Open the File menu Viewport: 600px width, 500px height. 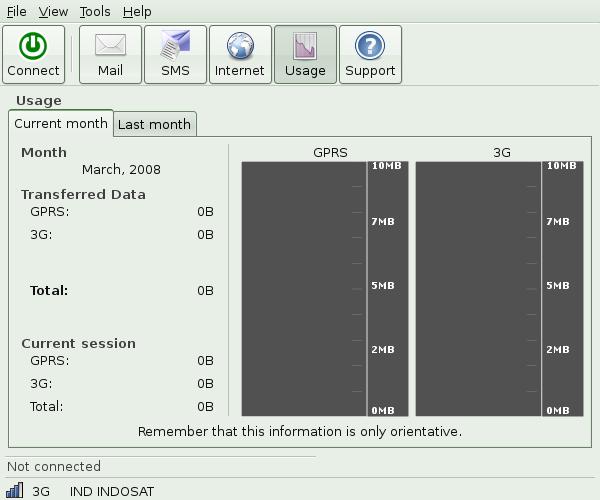tap(16, 11)
